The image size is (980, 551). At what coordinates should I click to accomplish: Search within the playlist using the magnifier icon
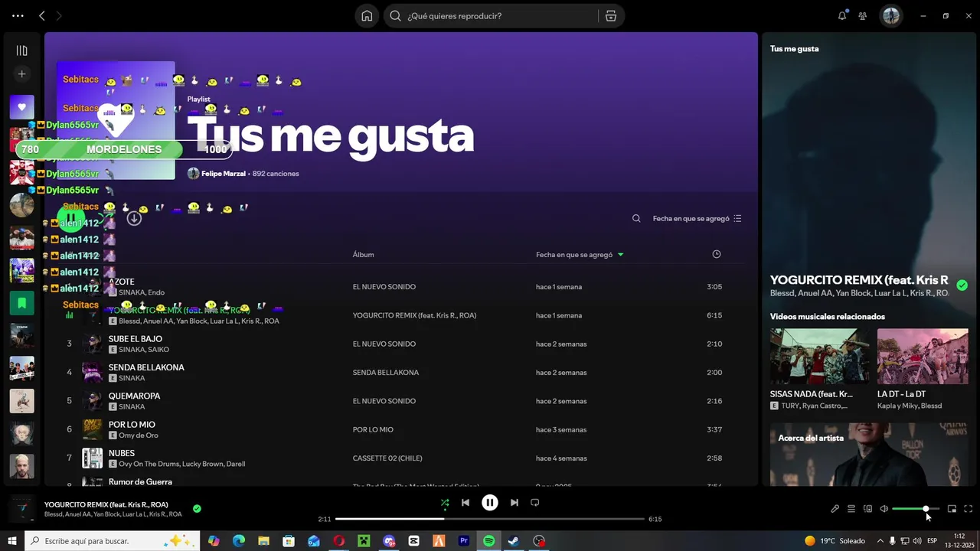pyautogui.click(x=636, y=218)
